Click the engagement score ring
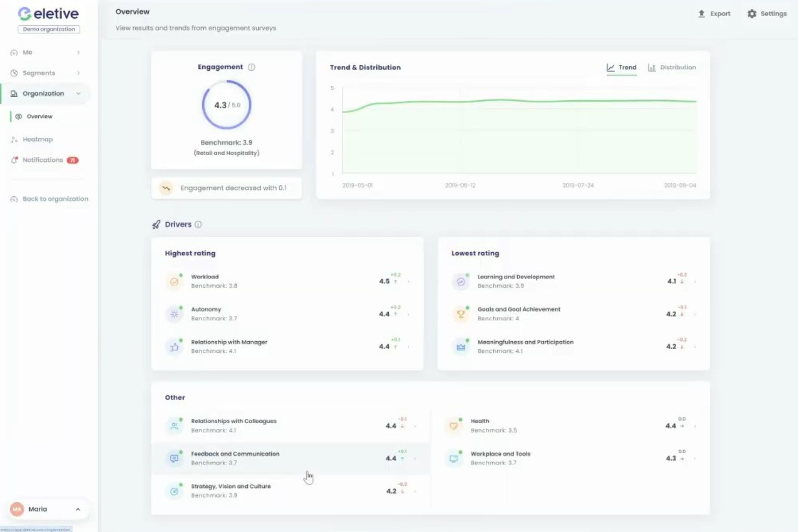Image resolution: width=798 pixels, height=532 pixels. point(226,105)
